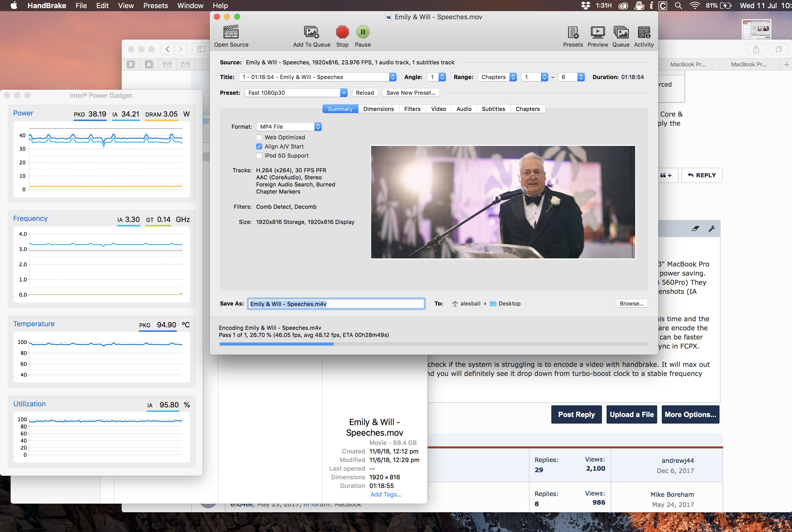
Task: Click the Desktop folder in destination path
Action: coord(505,304)
